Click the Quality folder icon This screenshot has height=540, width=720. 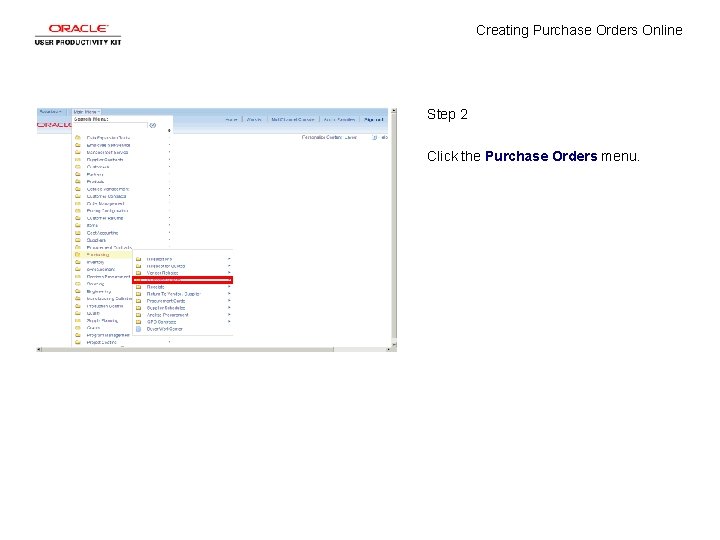[78, 314]
